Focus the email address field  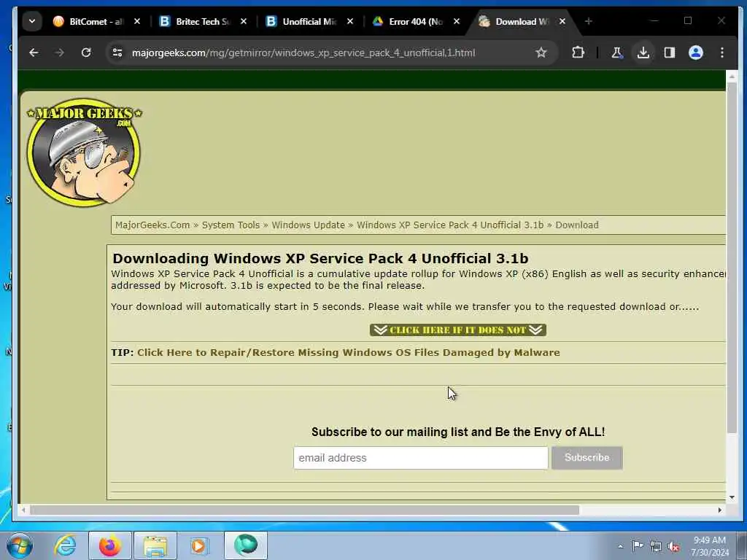[421, 458]
